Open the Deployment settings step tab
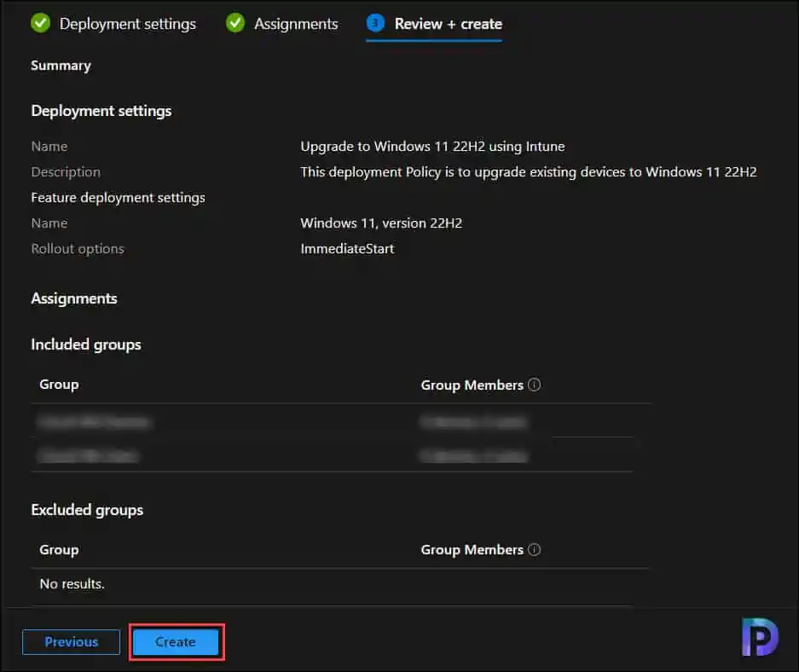Screen dimensions: 799x672 (x=113, y=24)
